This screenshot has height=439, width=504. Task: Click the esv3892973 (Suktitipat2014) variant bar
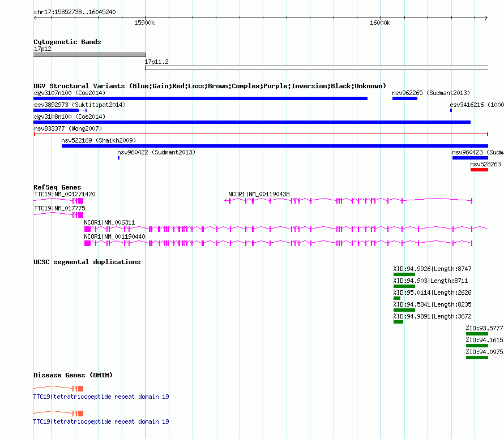pyautogui.click(x=60, y=110)
